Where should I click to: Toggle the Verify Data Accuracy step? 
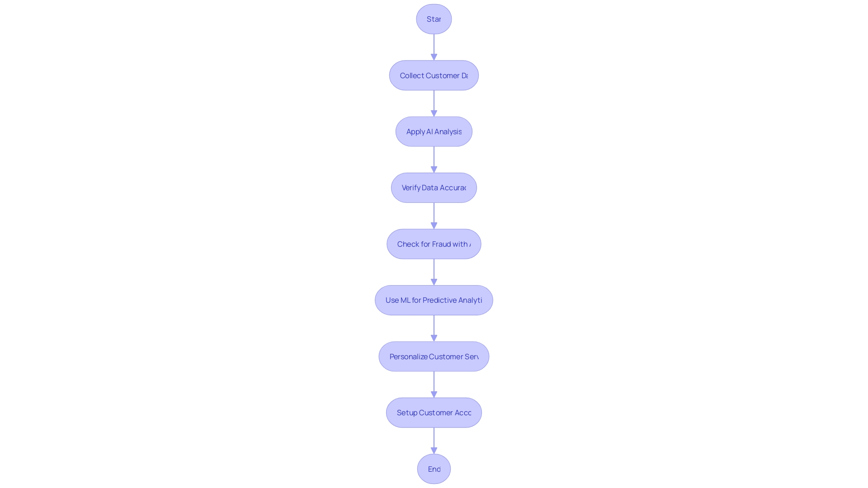pyautogui.click(x=434, y=188)
